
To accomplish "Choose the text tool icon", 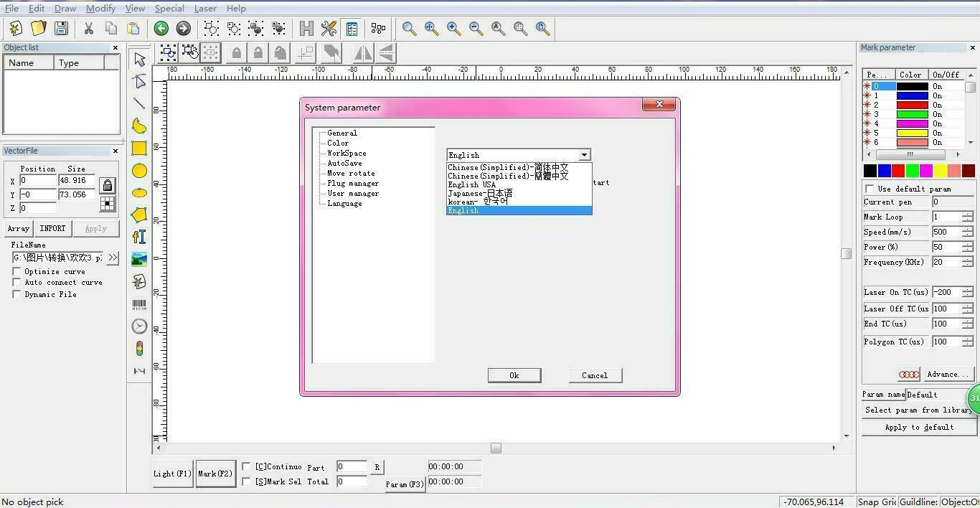I will tap(139, 237).
